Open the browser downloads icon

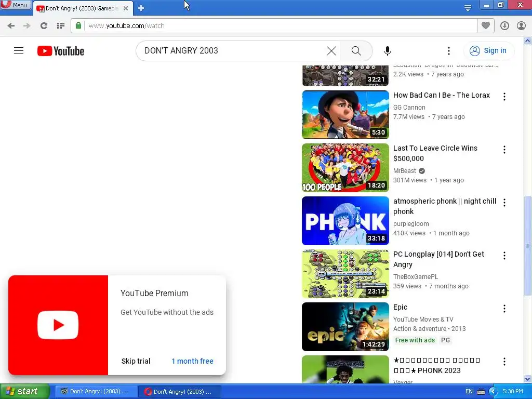(504, 26)
